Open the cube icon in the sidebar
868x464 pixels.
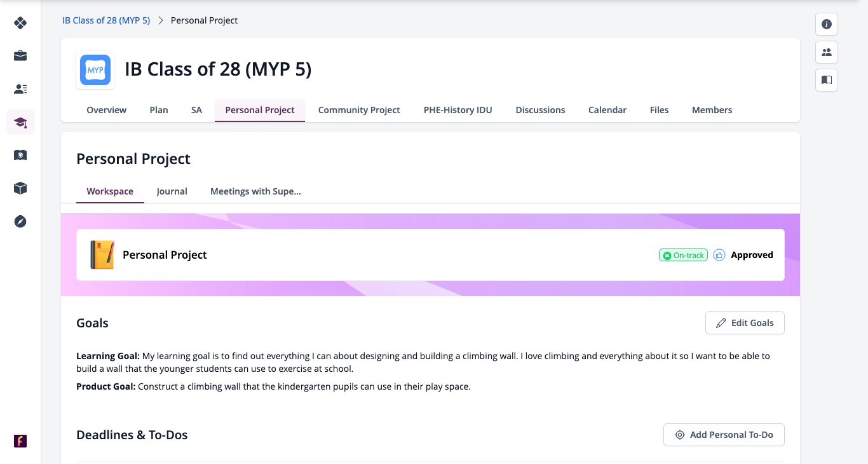coord(20,188)
